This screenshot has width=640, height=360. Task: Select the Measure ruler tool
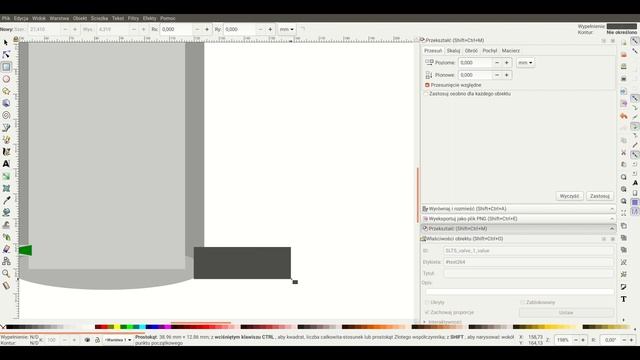pos(6,285)
